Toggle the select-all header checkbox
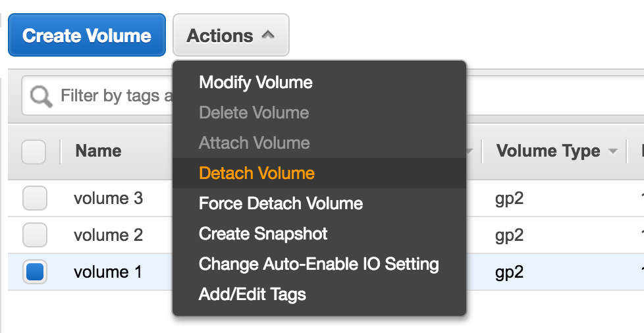This screenshot has width=644, height=333. 34,151
